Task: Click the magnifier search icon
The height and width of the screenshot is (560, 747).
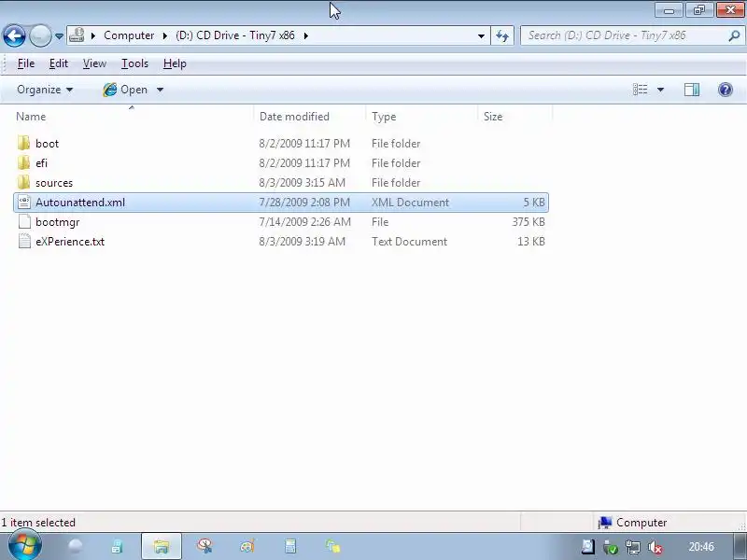Action: [734, 35]
